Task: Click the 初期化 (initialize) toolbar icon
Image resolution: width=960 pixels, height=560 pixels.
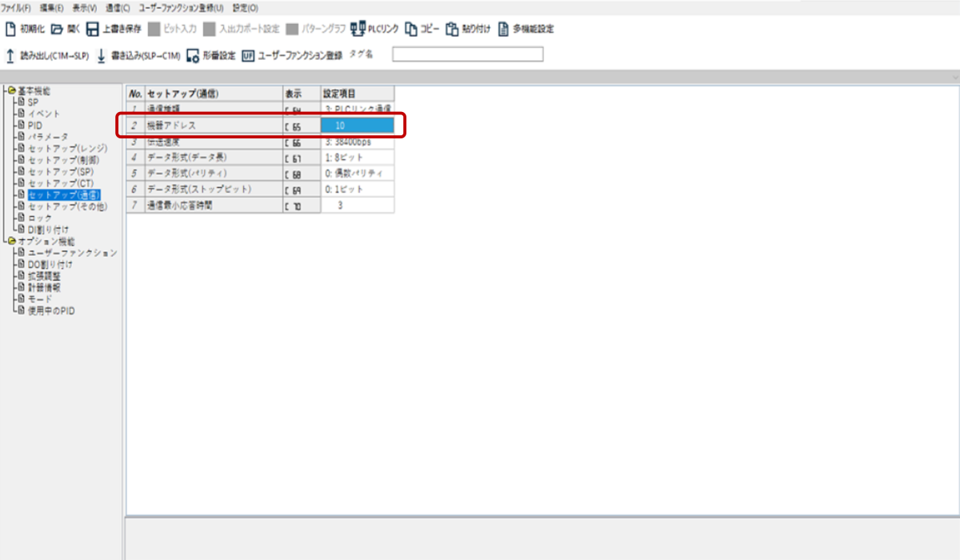Action: click(11, 30)
